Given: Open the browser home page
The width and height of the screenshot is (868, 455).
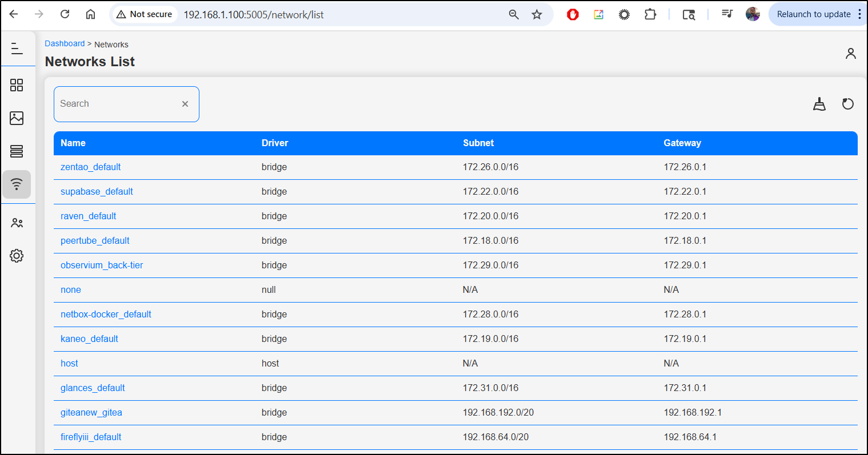Looking at the screenshot, I should (x=90, y=14).
